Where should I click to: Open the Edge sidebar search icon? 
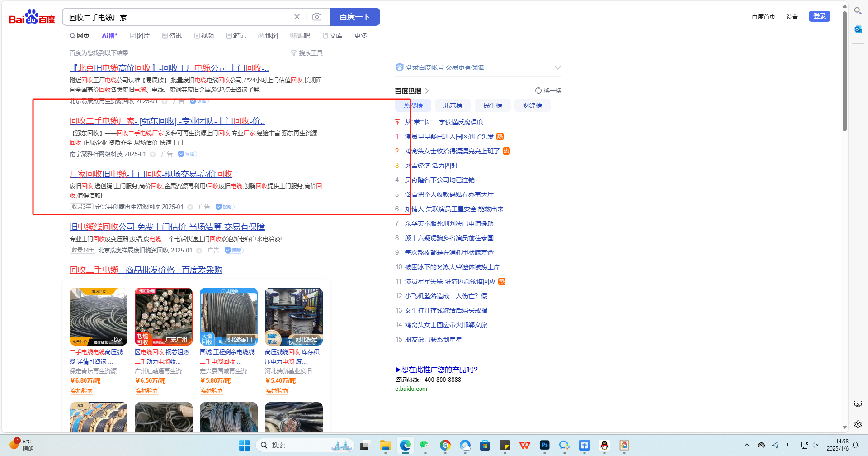858,11
